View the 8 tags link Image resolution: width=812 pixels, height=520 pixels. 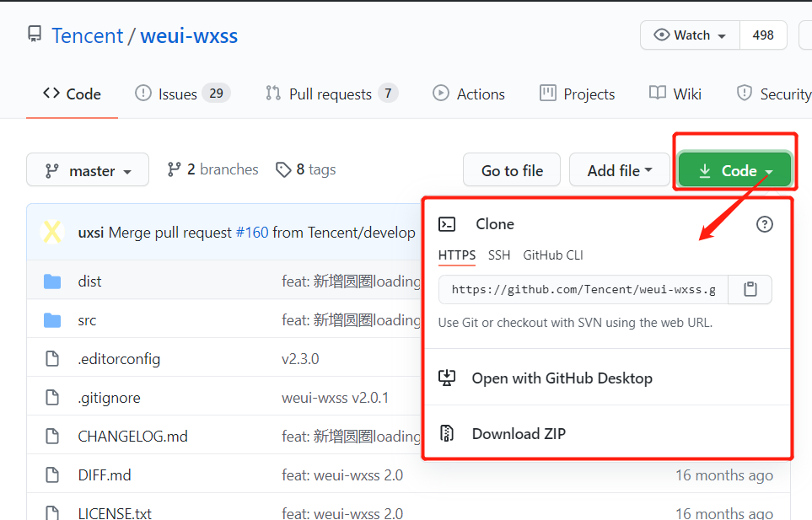(306, 169)
